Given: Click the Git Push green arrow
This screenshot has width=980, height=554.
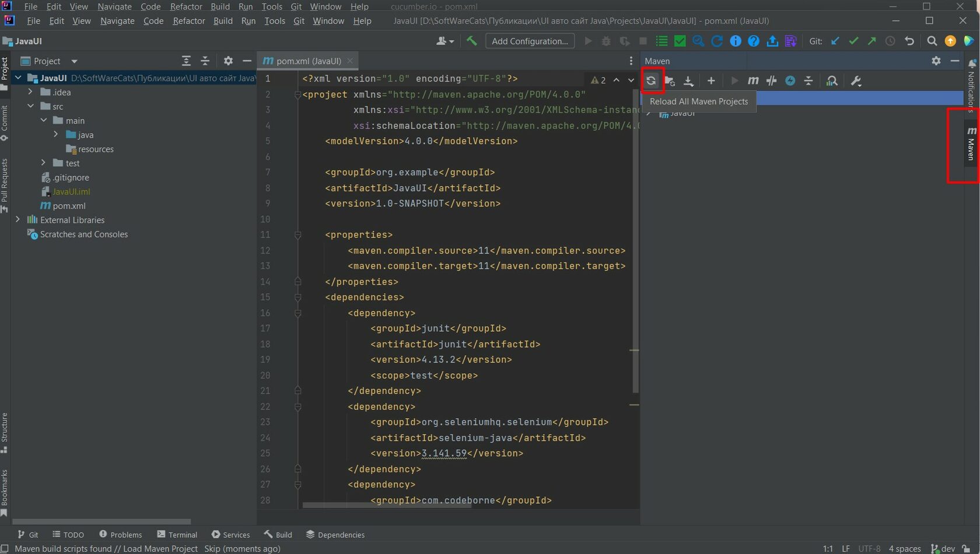Looking at the screenshot, I should coord(871,41).
